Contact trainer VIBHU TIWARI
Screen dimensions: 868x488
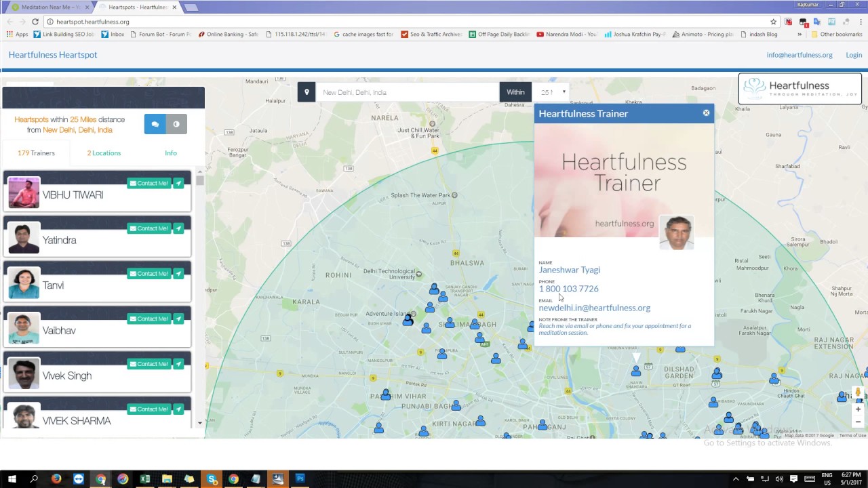coord(149,183)
